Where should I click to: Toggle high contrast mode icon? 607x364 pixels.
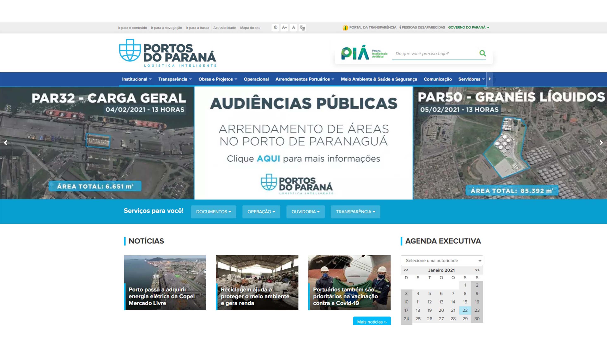click(275, 27)
